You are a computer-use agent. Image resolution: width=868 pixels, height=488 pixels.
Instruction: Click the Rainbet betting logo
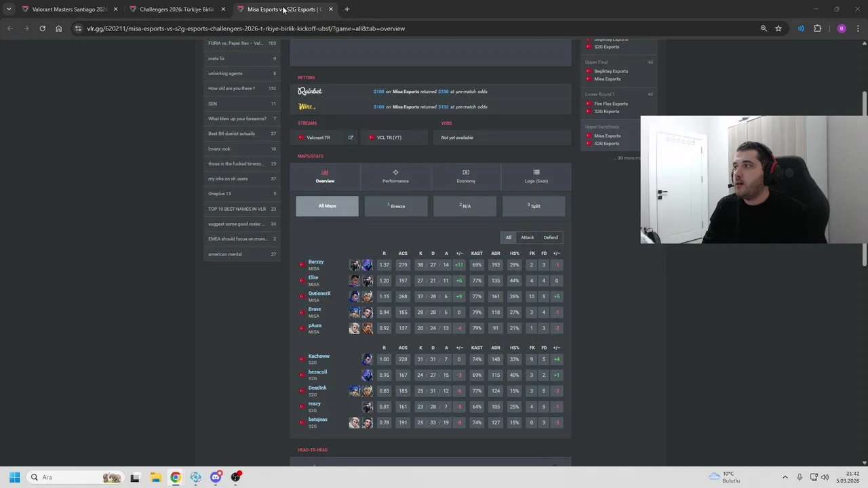310,91
